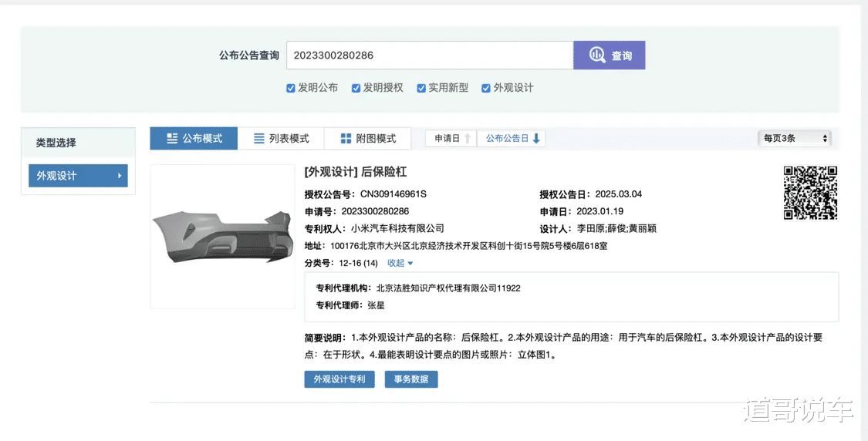Open the 外观设计专利 button

[x=339, y=379]
